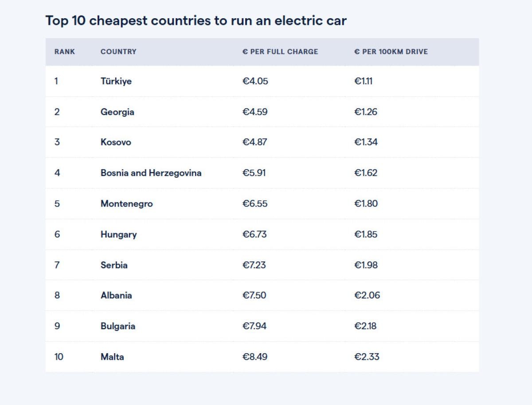Select the Montenegro row label
This screenshot has width=532, height=405.
[127, 204]
